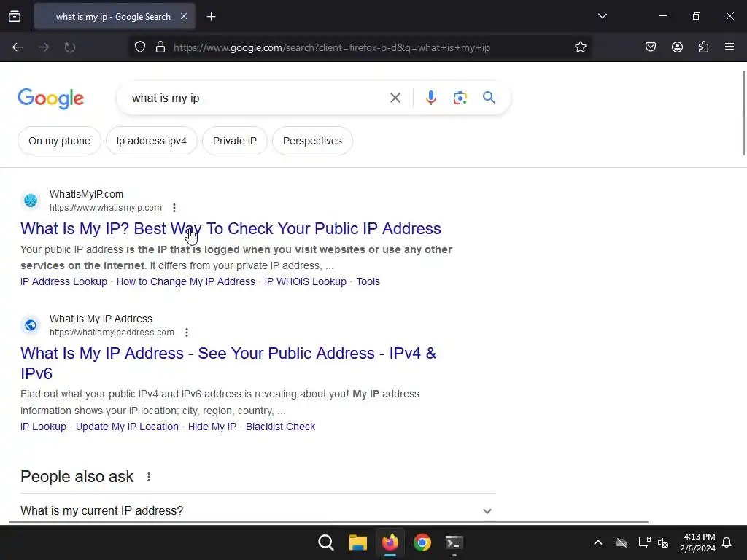Expand 'What is my current IP address?' question

pyautogui.click(x=258, y=510)
